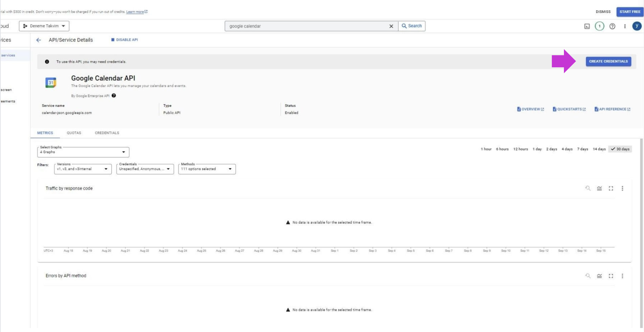Click the Google Calendar API logo
The height and width of the screenshot is (332, 644).
[51, 82]
